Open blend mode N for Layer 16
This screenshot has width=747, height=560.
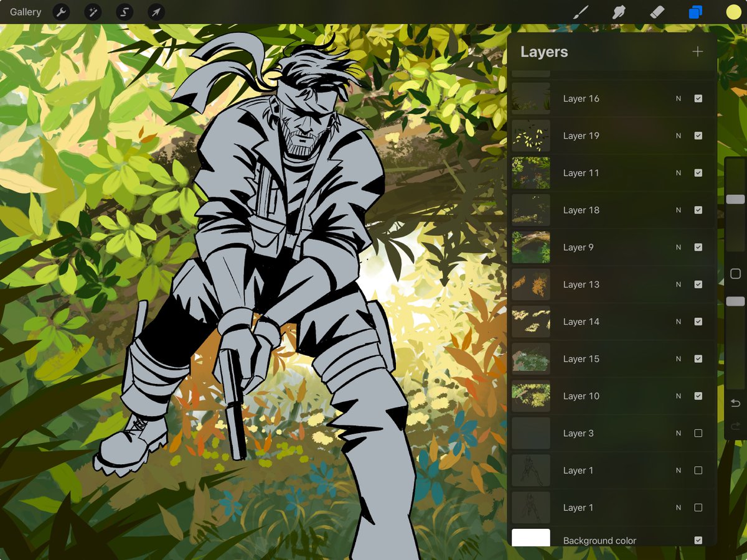point(679,98)
